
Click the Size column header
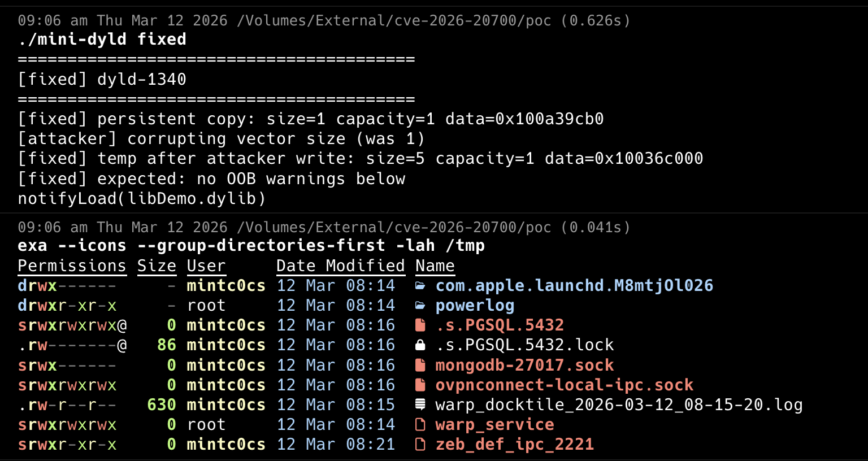pyautogui.click(x=157, y=266)
